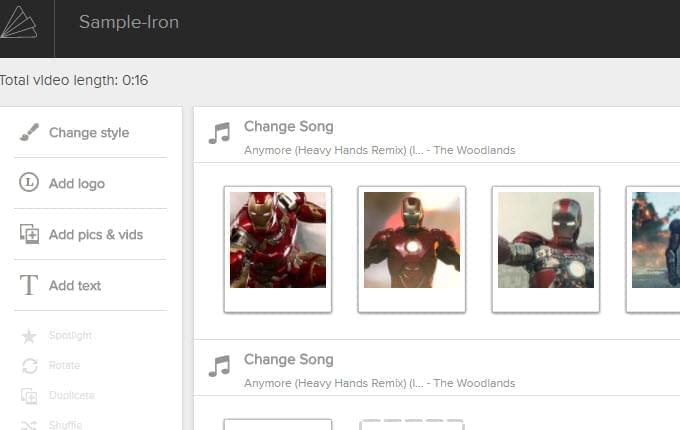Select the third Iron Man aiming thumbnail

click(x=545, y=240)
